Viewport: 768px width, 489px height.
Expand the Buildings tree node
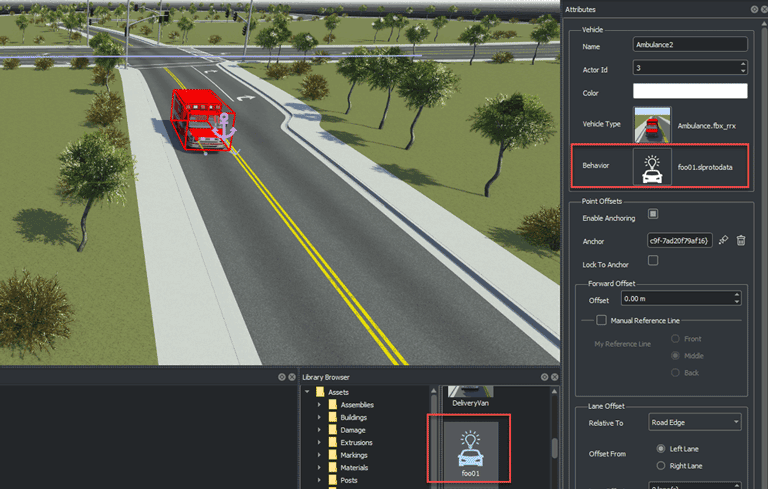[x=319, y=417]
